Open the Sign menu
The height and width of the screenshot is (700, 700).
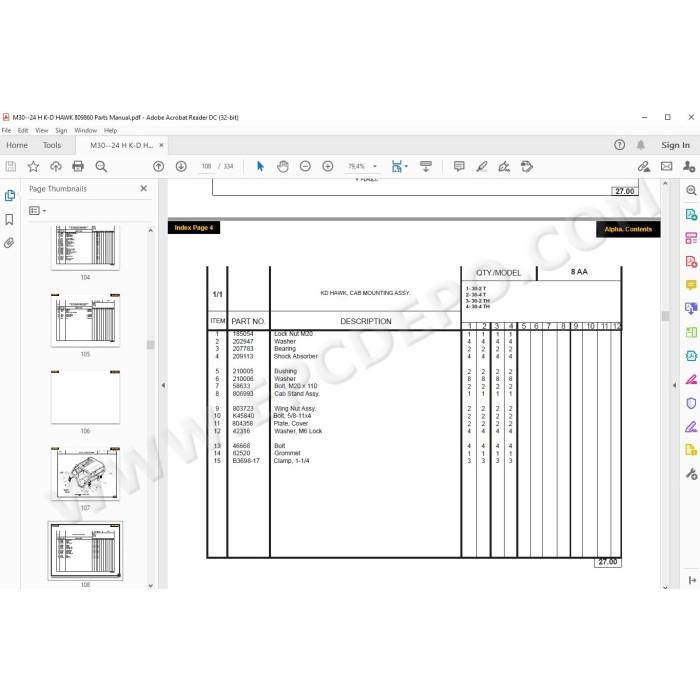(61, 130)
